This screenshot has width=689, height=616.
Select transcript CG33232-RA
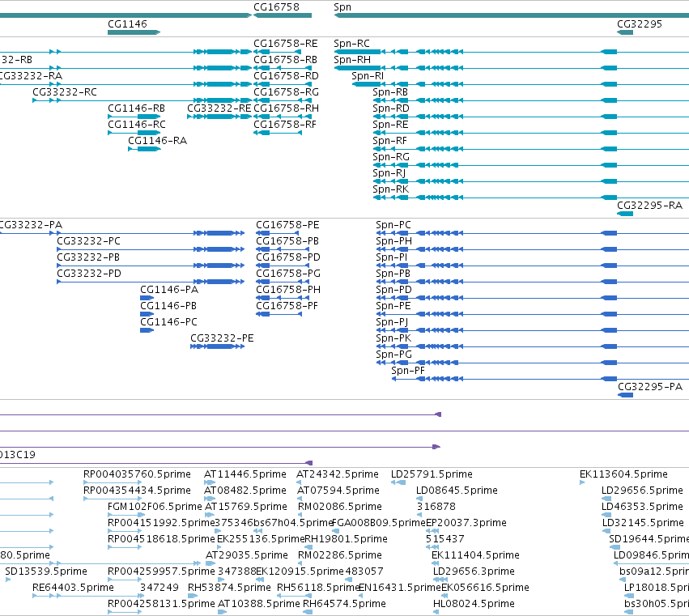tap(30, 76)
